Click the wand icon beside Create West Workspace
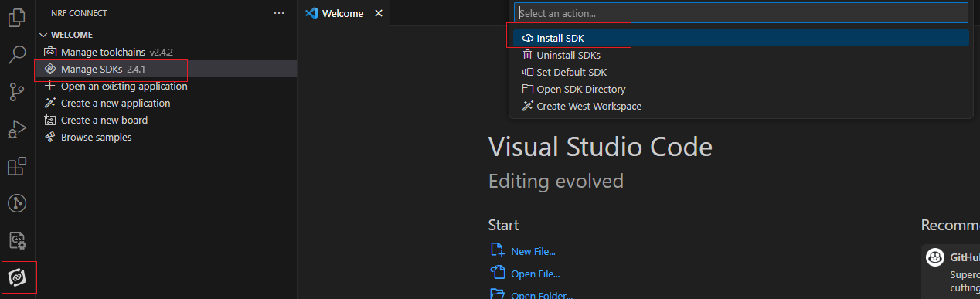This screenshot has height=299, width=980. tap(528, 106)
